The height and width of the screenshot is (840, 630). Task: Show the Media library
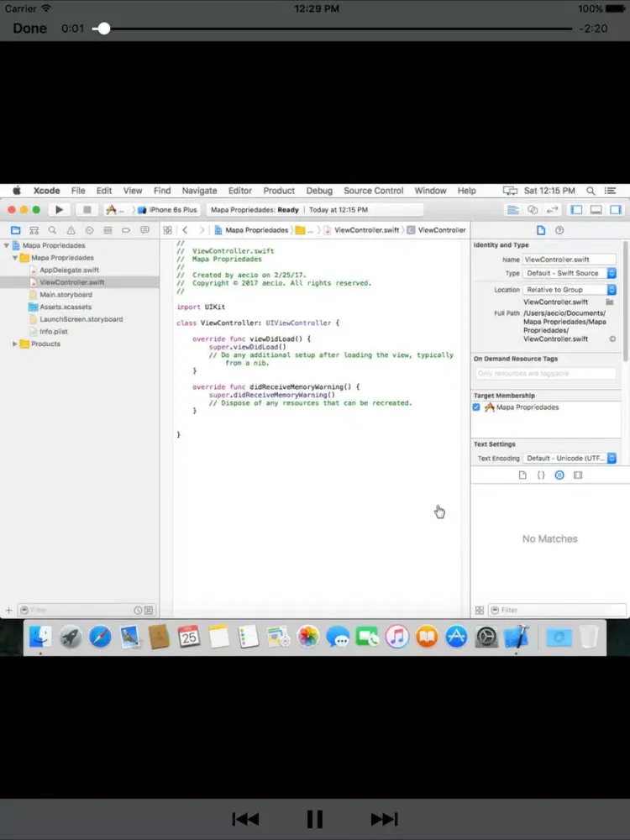pos(578,475)
